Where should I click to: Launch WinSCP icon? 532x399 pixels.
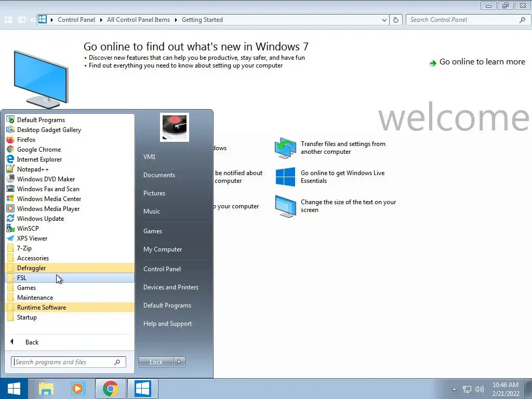(10, 229)
